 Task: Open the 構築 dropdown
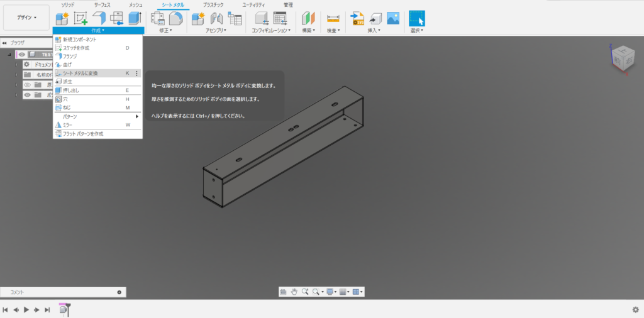(308, 30)
